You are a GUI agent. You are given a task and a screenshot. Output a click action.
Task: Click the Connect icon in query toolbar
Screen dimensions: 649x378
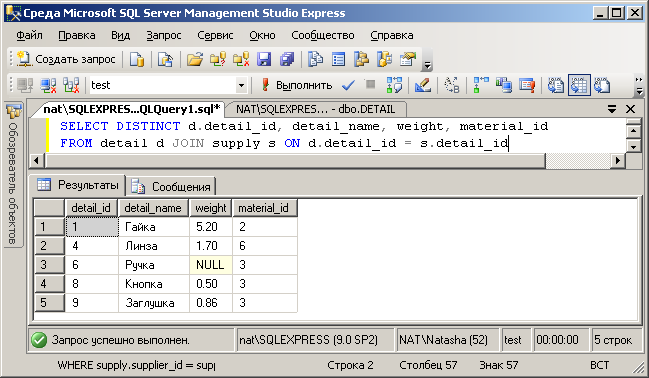coord(25,85)
